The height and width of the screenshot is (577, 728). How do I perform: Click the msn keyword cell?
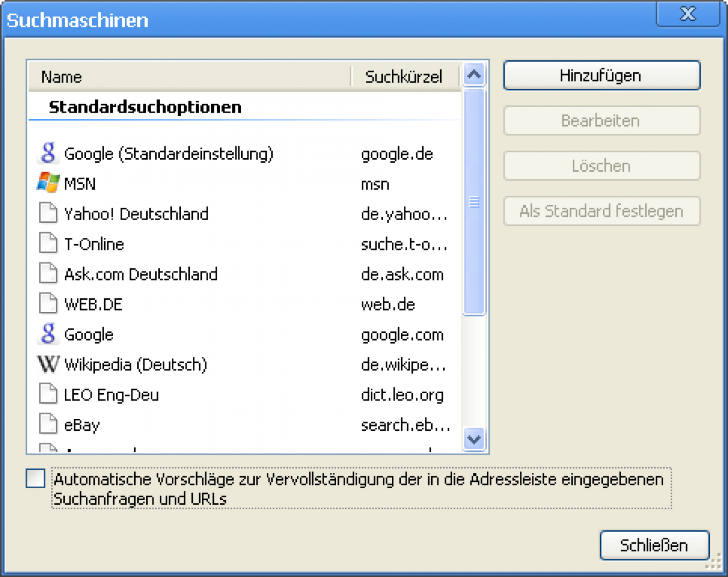pyautogui.click(x=375, y=184)
